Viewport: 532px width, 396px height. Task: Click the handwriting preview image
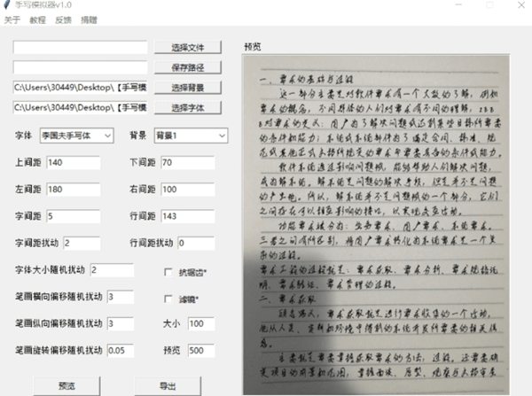[x=376, y=225]
